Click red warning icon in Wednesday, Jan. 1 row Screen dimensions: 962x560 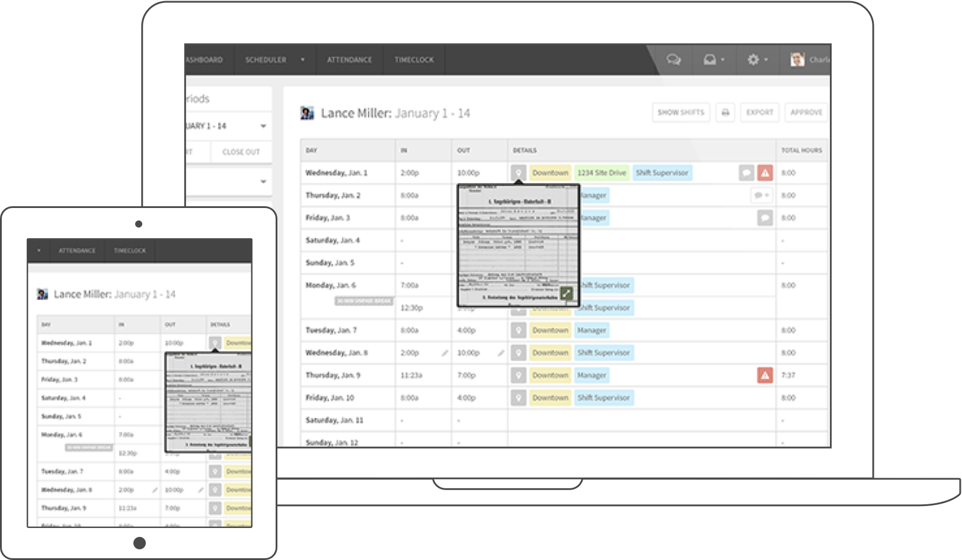(x=765, y=173)
